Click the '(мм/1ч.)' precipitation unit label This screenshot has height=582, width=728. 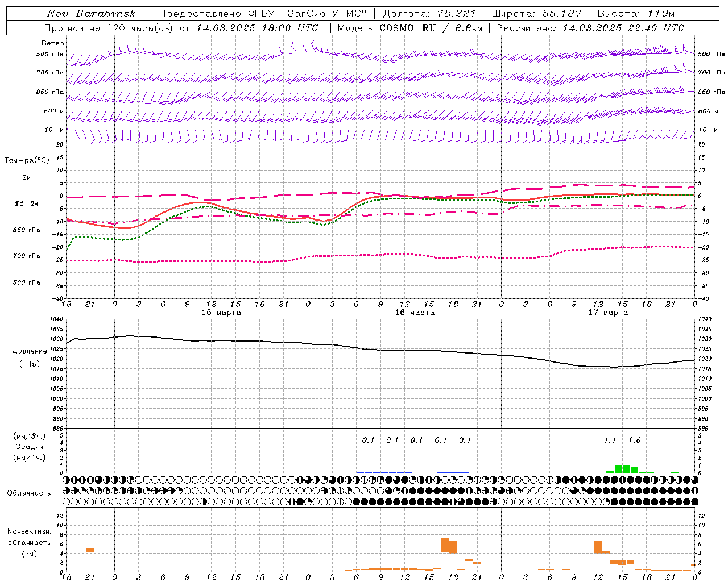29,458
